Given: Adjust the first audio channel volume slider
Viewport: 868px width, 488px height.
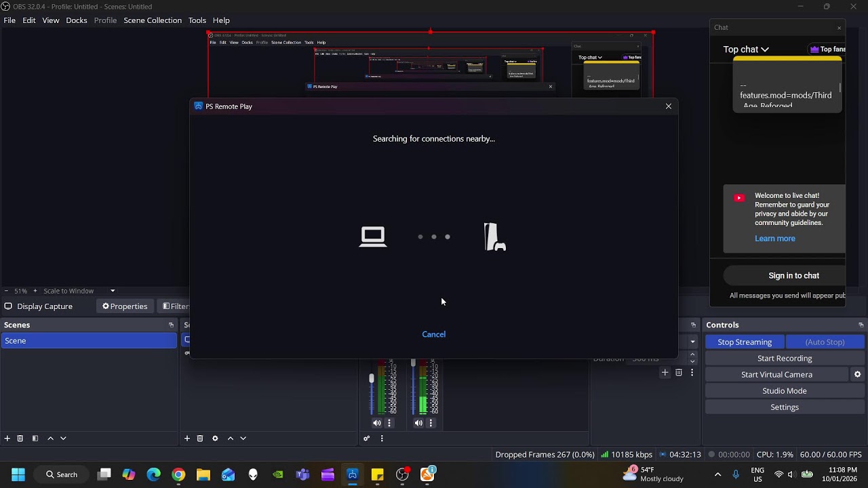Looking at the screenshot, I should click(372, 378).
